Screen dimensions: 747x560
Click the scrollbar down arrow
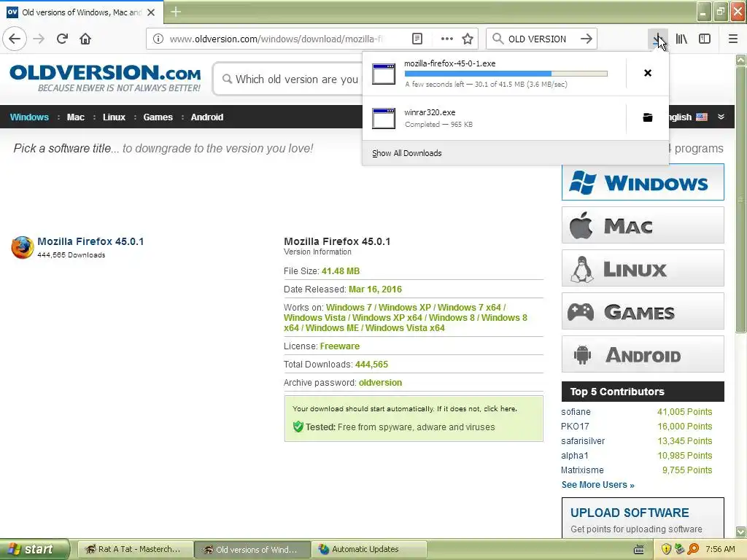pos(740,532)
